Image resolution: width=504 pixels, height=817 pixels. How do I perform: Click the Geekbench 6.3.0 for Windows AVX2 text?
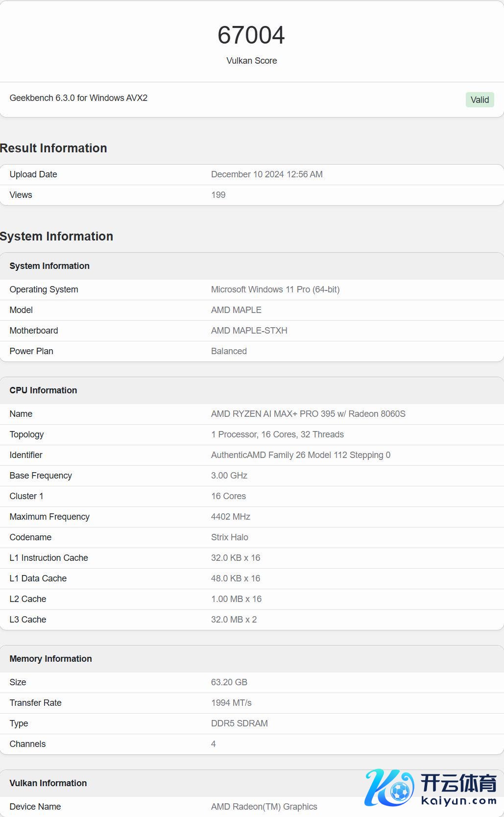coord(78,98)
